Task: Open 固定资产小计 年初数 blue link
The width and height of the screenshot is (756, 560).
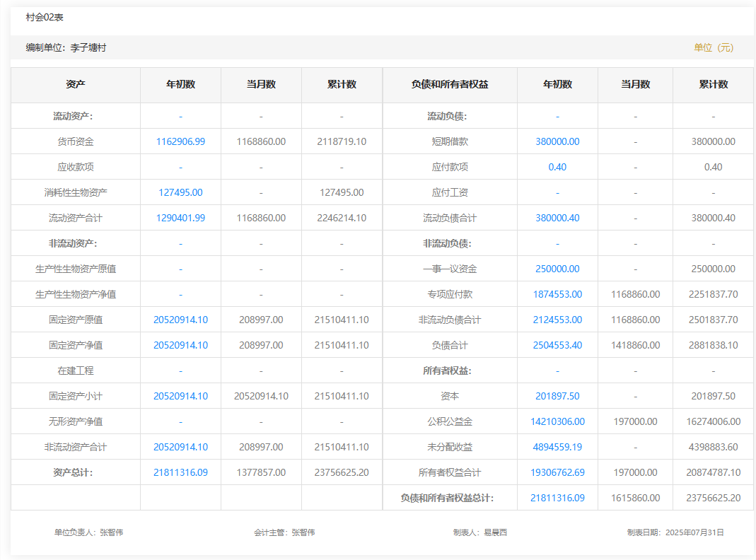Action: (x=180, y=396)
